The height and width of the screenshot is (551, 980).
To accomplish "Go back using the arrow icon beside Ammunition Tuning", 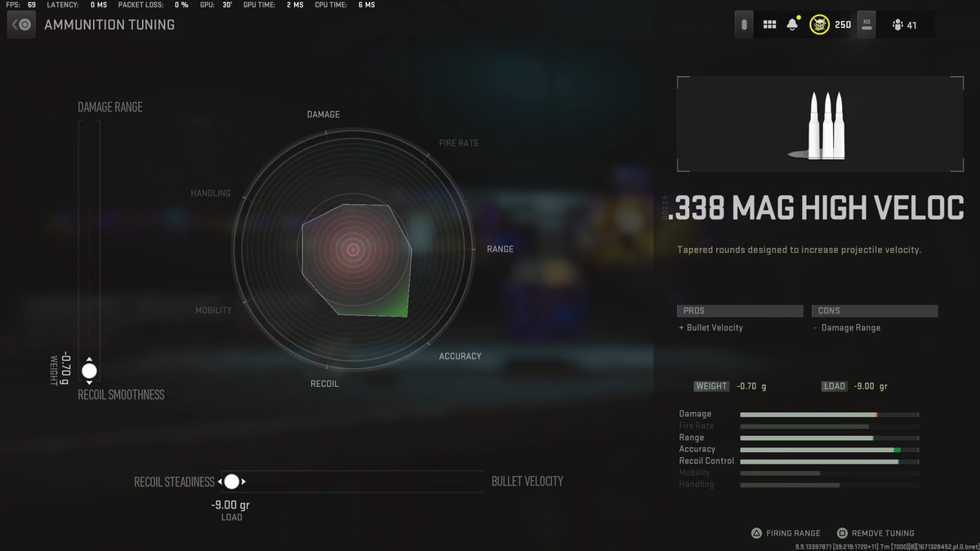I will (21, 24).
